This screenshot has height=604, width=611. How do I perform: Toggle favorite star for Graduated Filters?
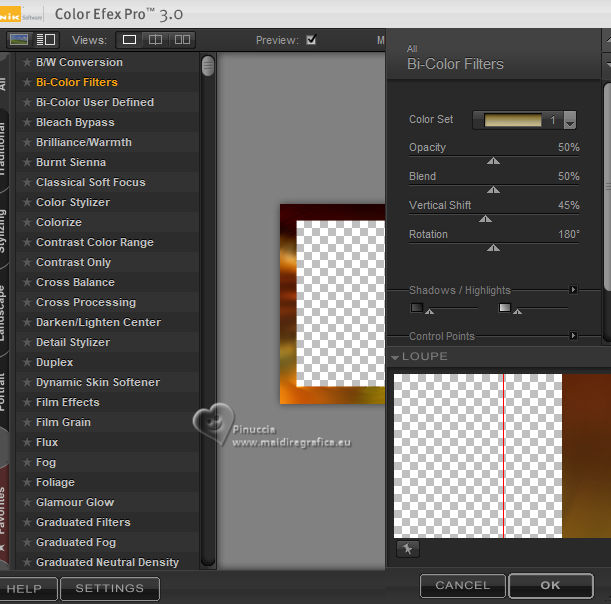click(x=26, y=523)
